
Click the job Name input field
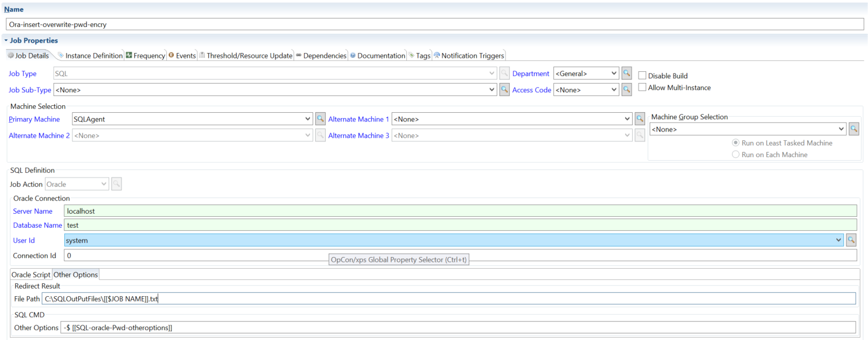[434, 25]
